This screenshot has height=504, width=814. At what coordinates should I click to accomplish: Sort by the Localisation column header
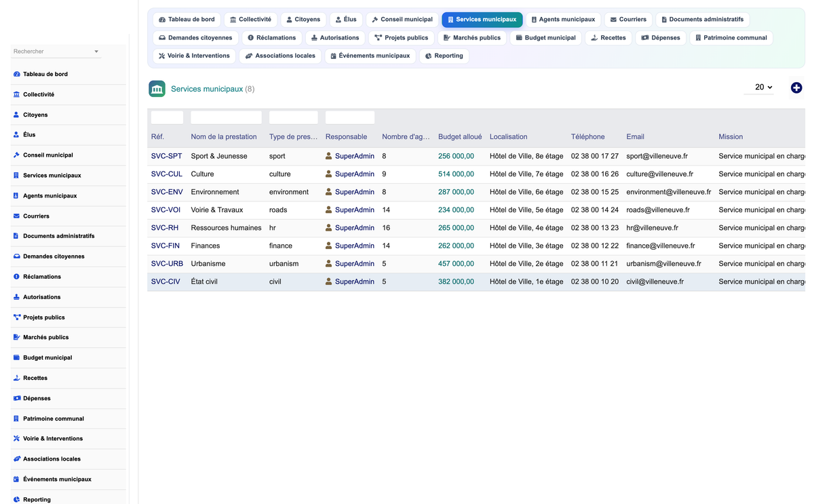[508, 137]
